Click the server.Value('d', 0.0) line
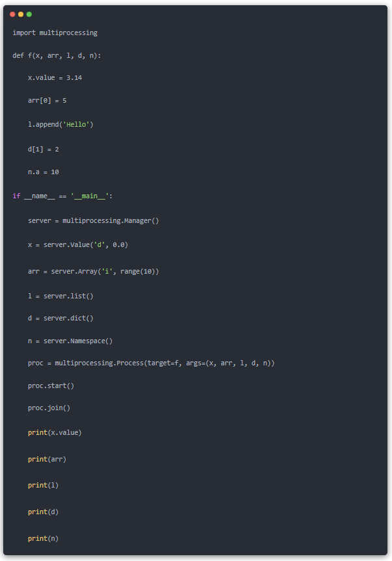392x561 pixels. (x=82, y=244)
